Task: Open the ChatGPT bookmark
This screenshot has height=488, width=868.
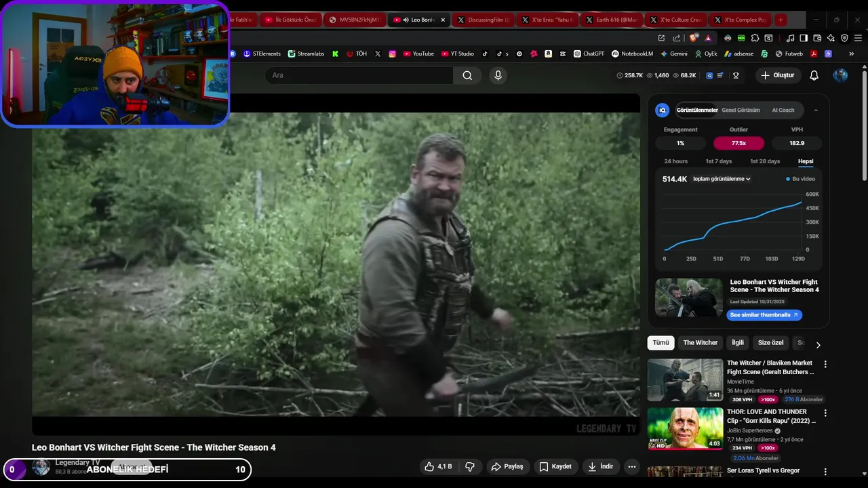Action: click(x=589, y=54)
